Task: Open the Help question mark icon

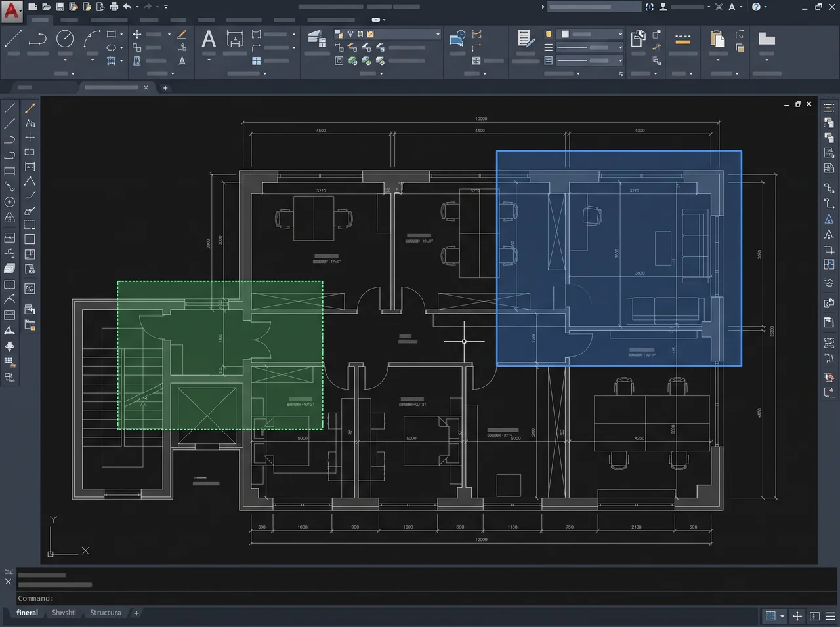Action: coord(756,7)
